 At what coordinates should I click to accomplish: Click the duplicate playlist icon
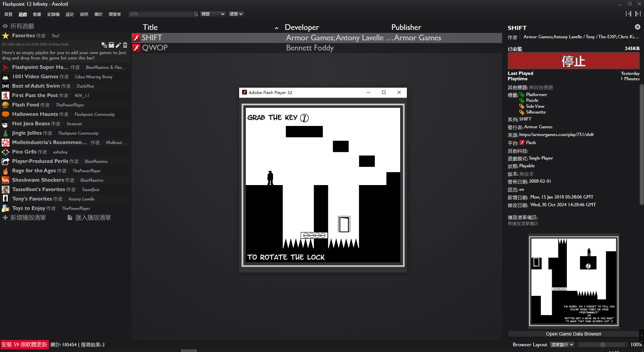coord(104,45)
